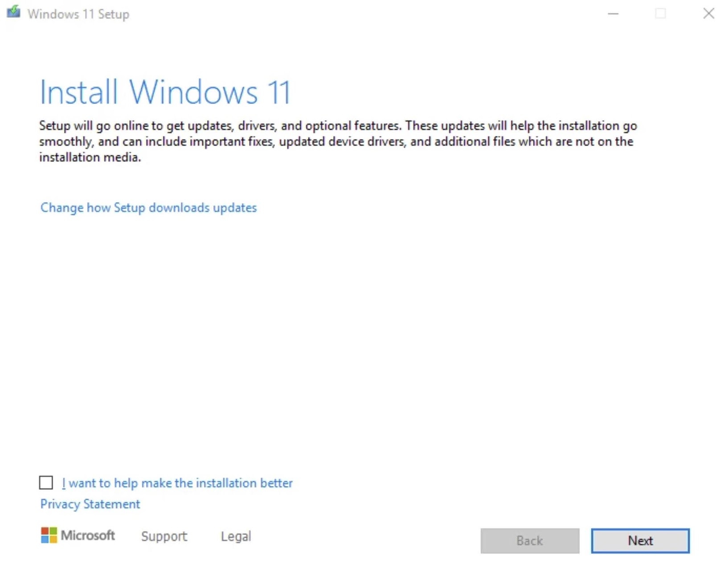Click the Next button

pyautogui.click(x=640, y=541)
